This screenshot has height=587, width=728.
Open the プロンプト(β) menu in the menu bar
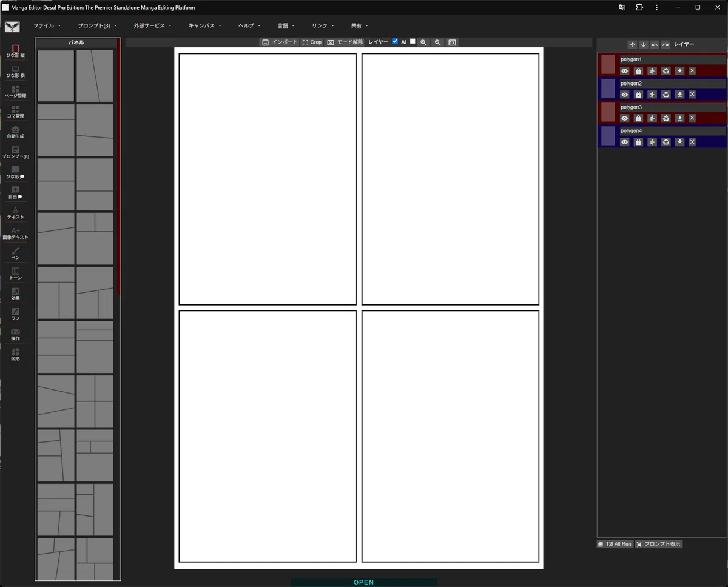coord(97,26)
